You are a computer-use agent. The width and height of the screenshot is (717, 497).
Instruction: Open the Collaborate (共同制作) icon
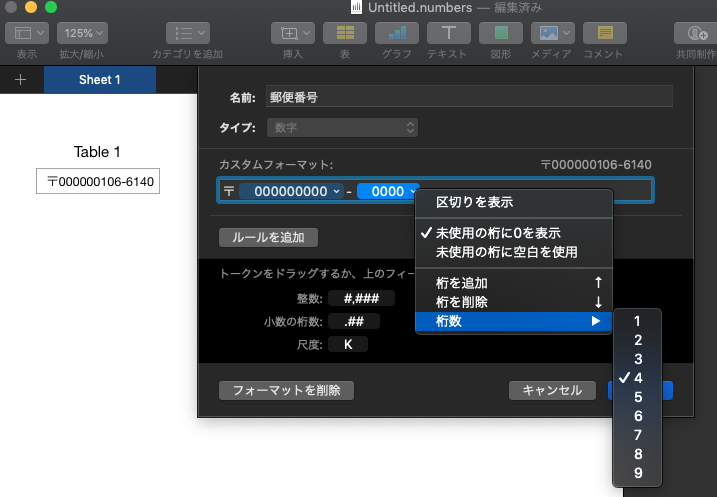(694, 33)
